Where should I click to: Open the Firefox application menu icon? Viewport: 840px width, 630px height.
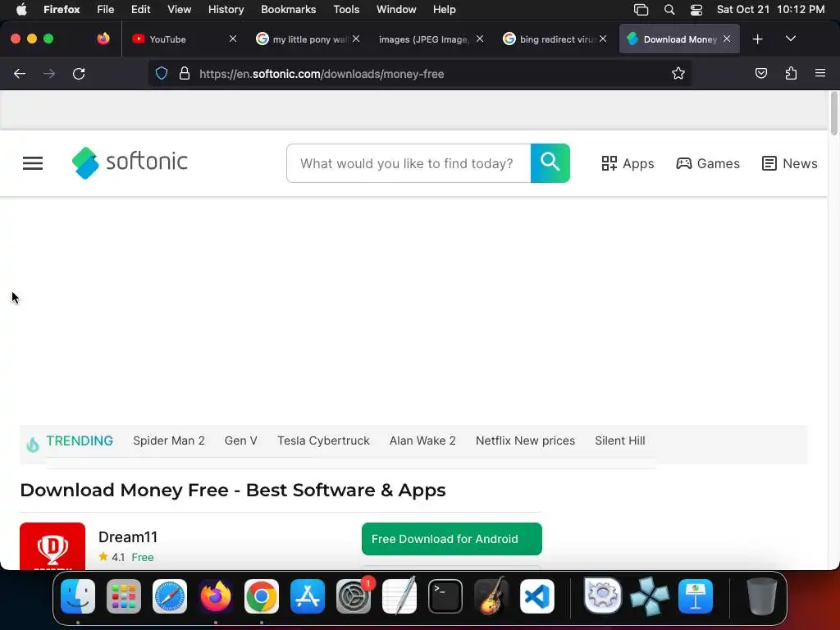click(820, 73)
